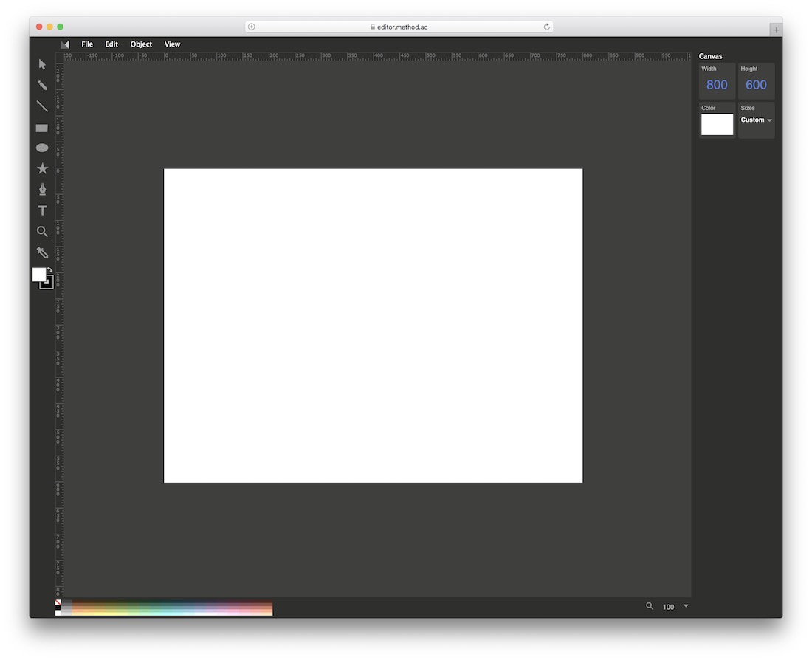The width and height of the screenshot is (812, 660).
Task: Select the Ellipse tool
Action: click(x=41, y=148)
